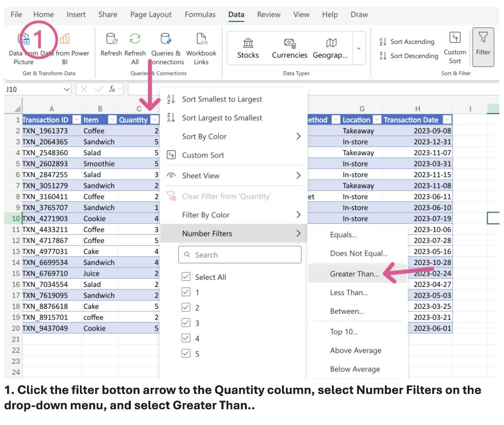Select the Stocks data type

point(248,48)
